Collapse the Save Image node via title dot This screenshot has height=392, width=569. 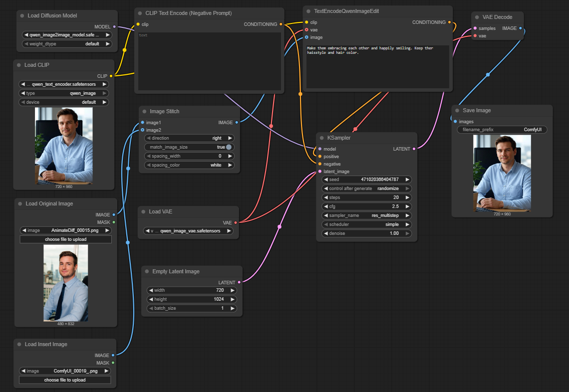[x=458, y=111]
